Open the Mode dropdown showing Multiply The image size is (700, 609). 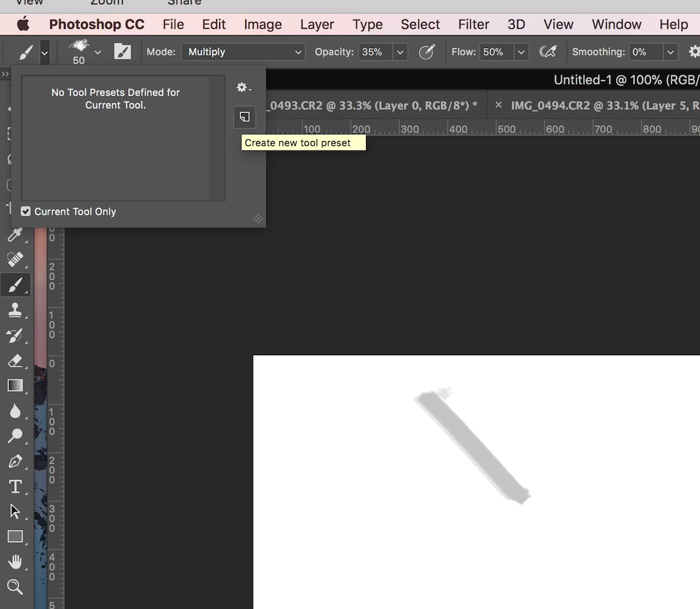tap(244, 52)
